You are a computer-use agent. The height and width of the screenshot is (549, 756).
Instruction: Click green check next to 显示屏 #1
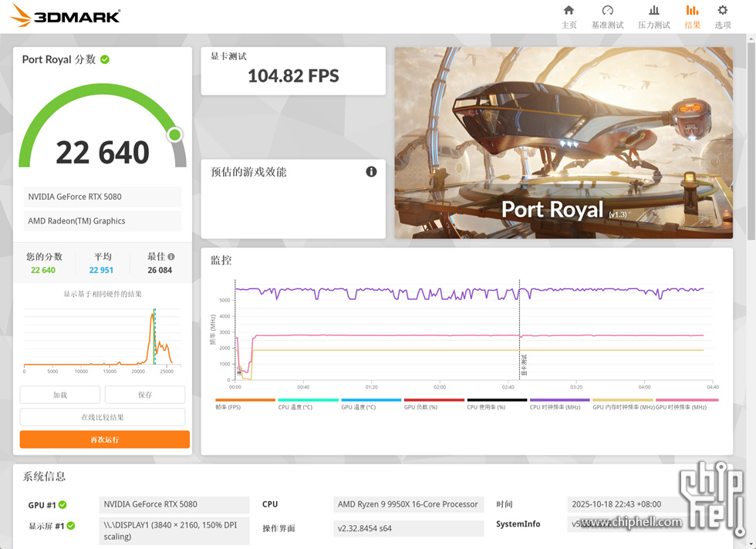pyautogui.click(x=71, y=526)
